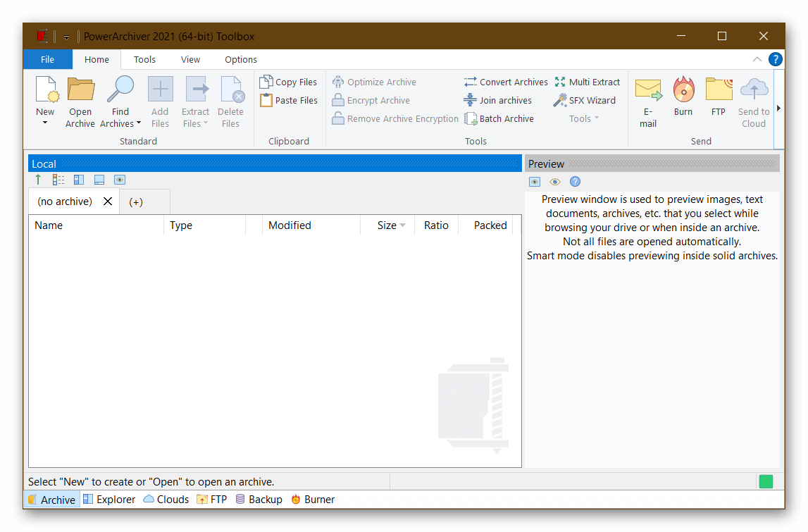
Task: Switch to Explorer mode at bottom
Action: [109, 500]
